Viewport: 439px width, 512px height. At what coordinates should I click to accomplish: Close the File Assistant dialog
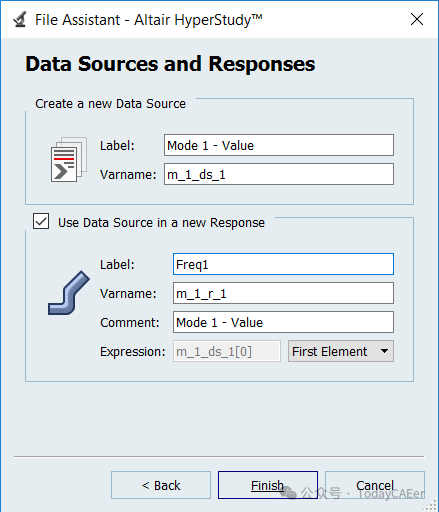point(417,19)
